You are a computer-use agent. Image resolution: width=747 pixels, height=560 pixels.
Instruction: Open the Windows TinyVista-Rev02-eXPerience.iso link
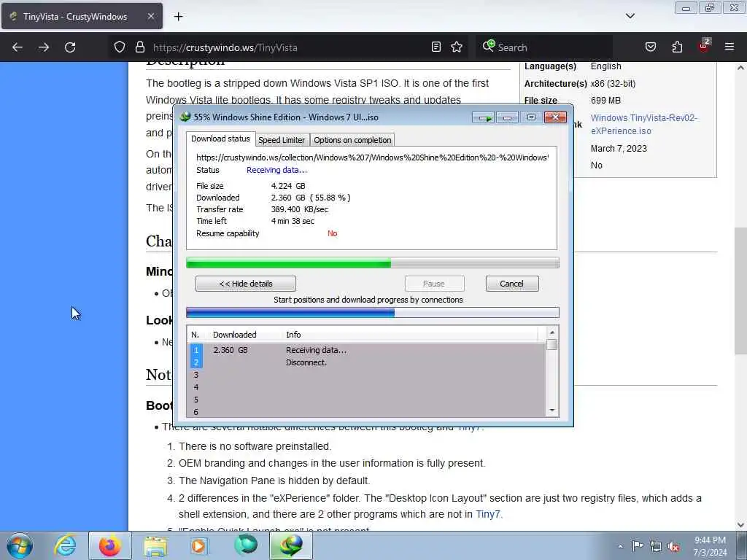point(643,124)
